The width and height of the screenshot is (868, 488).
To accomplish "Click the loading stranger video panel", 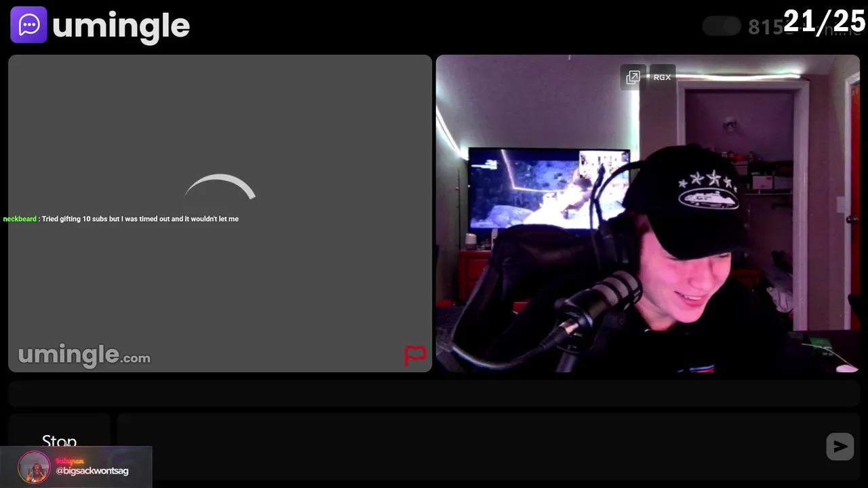I will pyautogui.click(x=220, y=213).
